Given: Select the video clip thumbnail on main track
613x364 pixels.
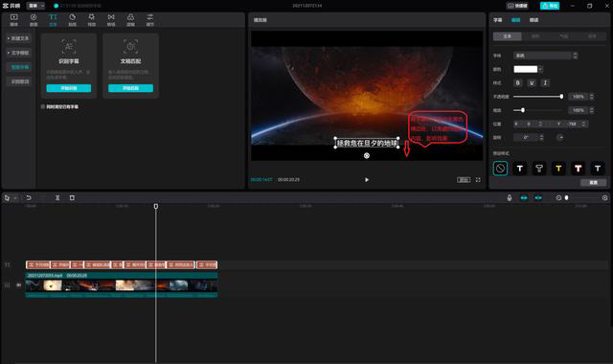Looking at the screenshot, I should [122, 285].
